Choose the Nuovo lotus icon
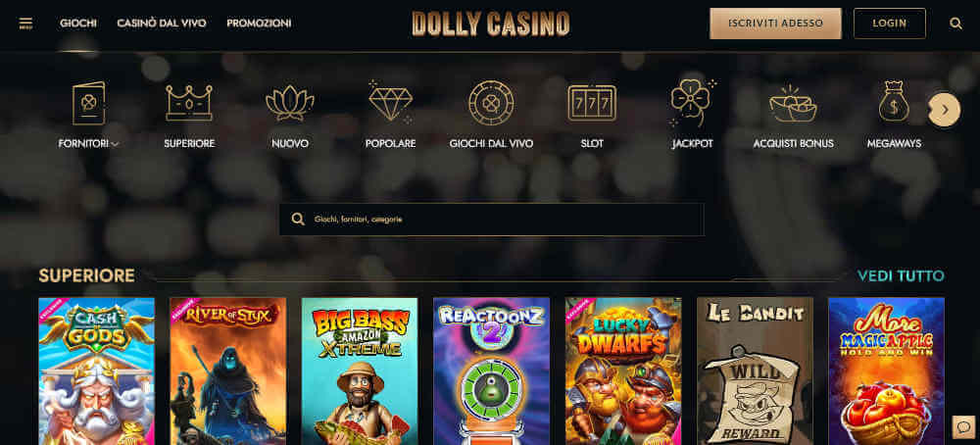This screenshot has width=980, height=445. (290, 103)
